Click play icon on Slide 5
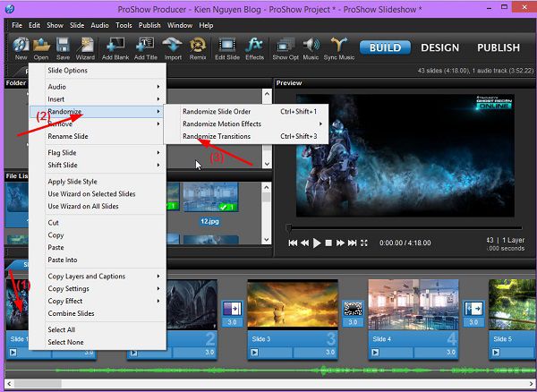Screen dimensions: 537x392 click(x=496, y=352)
